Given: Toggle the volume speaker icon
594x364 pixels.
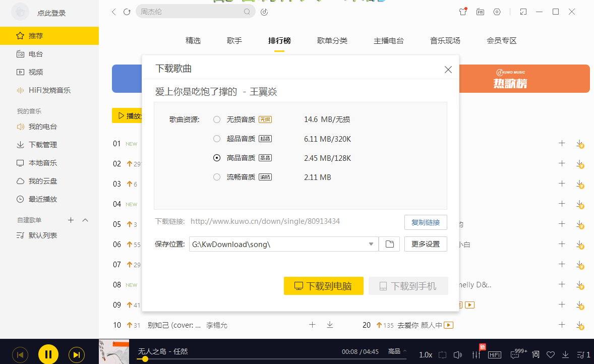Looking at the screenshot, I should click(x=458, y=355).
